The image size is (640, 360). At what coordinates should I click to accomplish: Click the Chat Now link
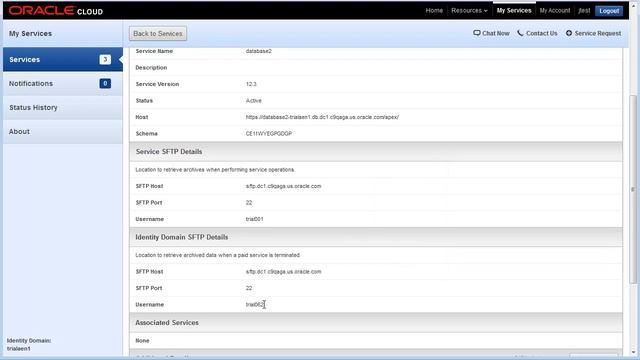pyautogui.click(x=496, y=33)
